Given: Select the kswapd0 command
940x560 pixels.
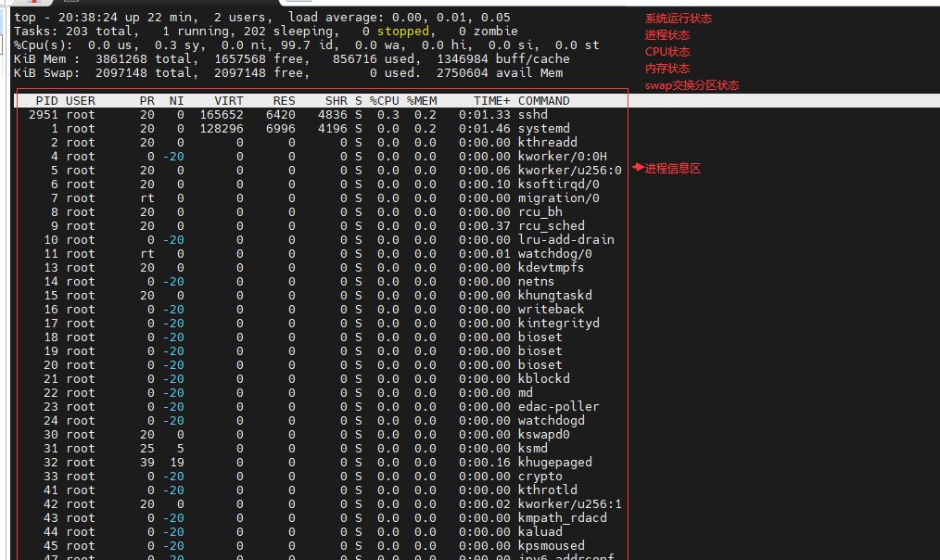Looking at the screenshot, I should pyautogui.click(x=544, y=434).
